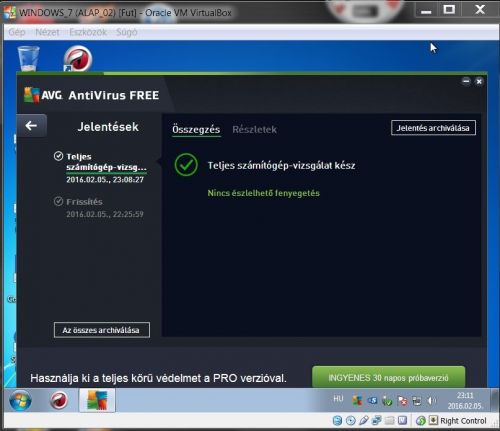500x431 pixels.
Task: Open the Action Center flag icon
Action: (x=402, y=401)
